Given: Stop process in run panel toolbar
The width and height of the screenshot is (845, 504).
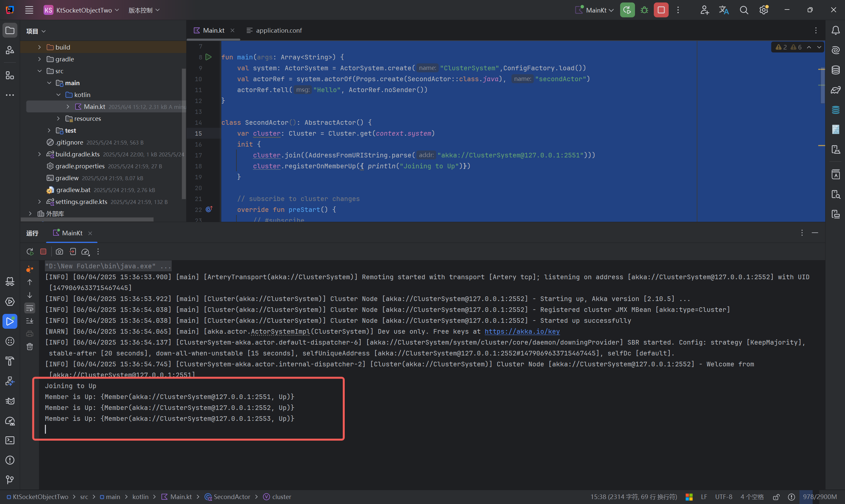Looking at the screenshot, I should [x=43, y=252].
